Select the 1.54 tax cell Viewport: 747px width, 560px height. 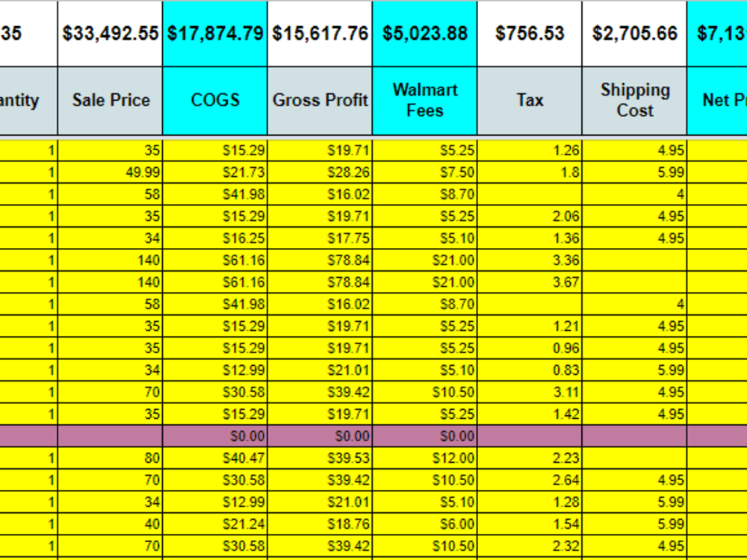click(530, 524)
